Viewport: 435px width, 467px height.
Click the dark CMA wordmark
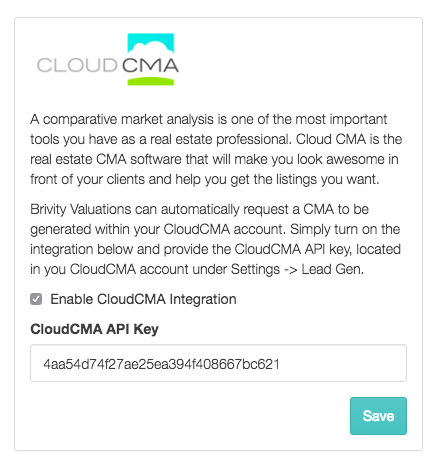tap(150, 65)
